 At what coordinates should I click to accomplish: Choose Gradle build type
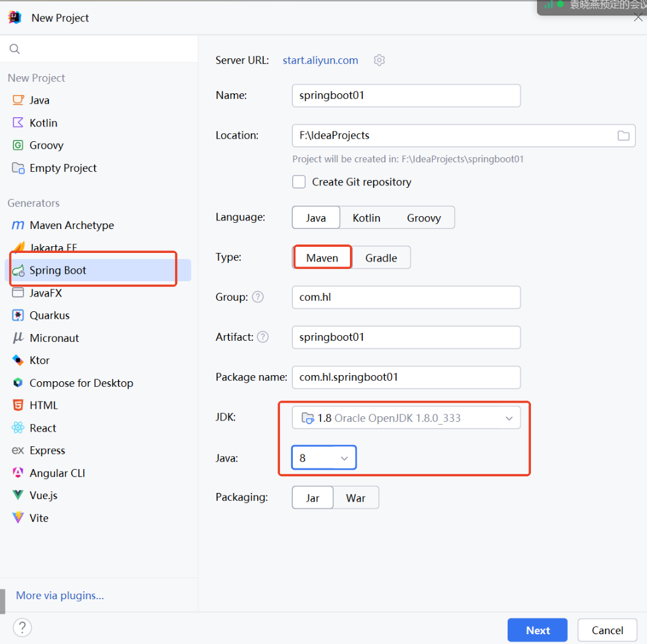pos(381,258)
